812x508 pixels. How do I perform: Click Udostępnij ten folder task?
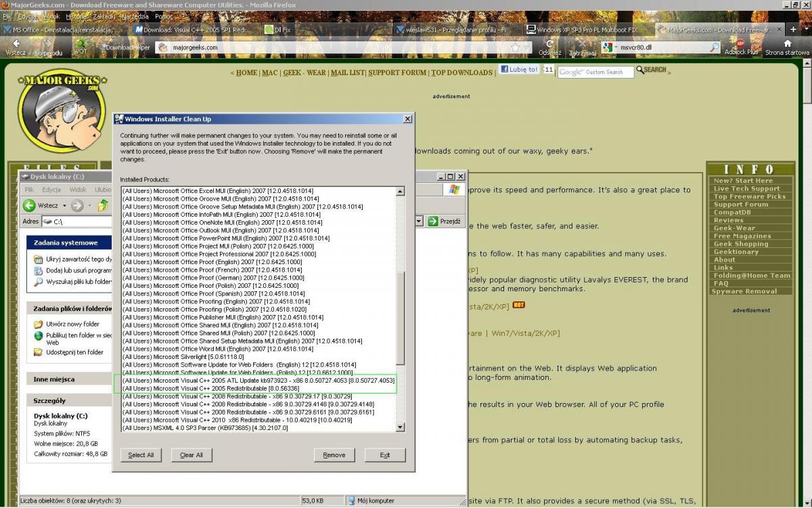pos(69,352)
